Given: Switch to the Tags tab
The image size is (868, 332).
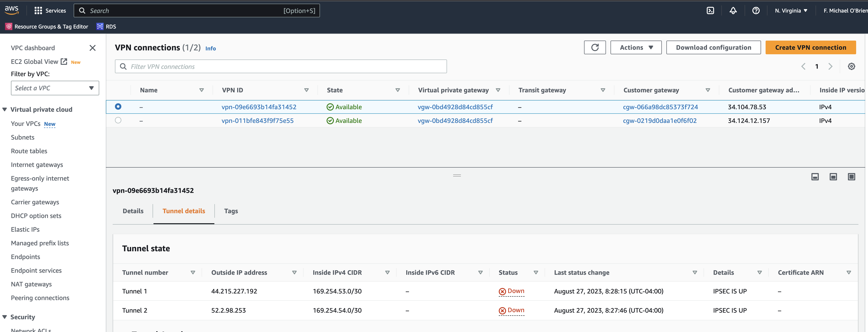Looking at the screenshot, I should (231, 211).
